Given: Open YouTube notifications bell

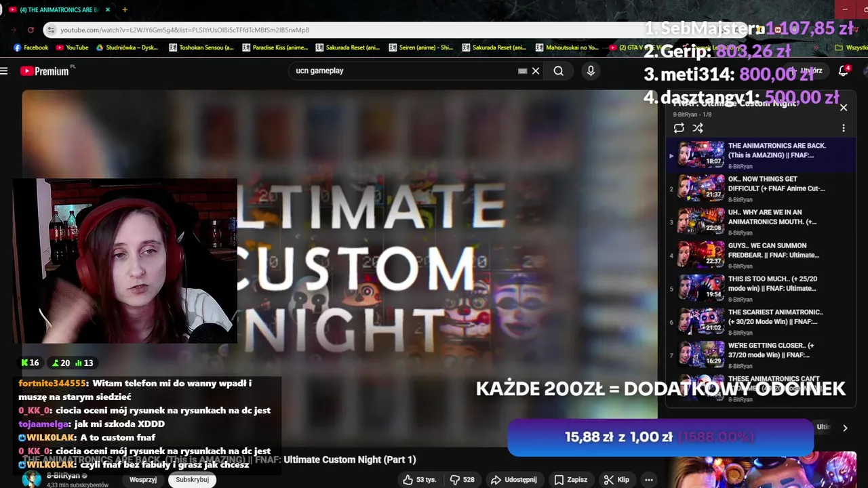Looking at the screenshot, I should point(844,70).
